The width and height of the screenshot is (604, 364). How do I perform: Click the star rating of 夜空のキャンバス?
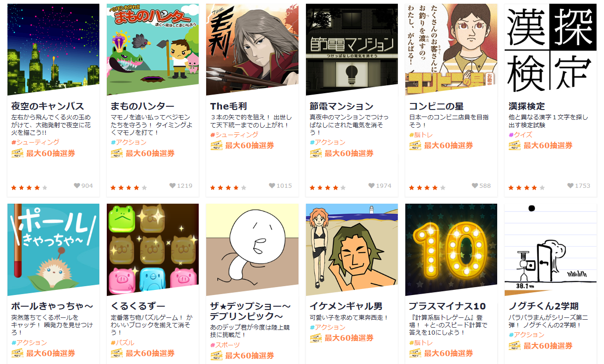[29, 188]
